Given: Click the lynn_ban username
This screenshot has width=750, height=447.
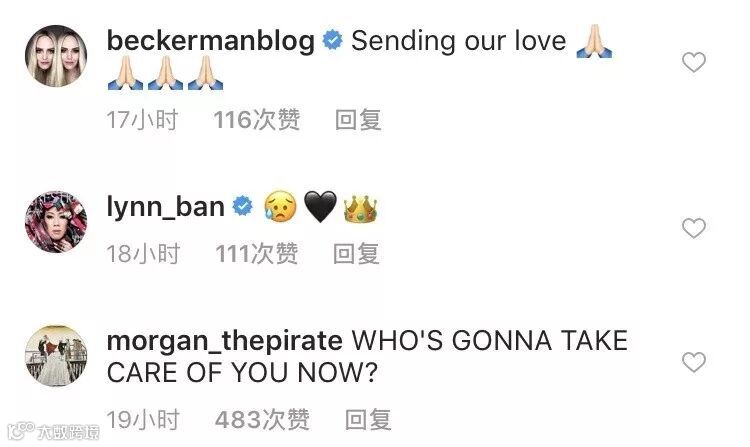Looking at the screenshot, I should click(165, 207).
